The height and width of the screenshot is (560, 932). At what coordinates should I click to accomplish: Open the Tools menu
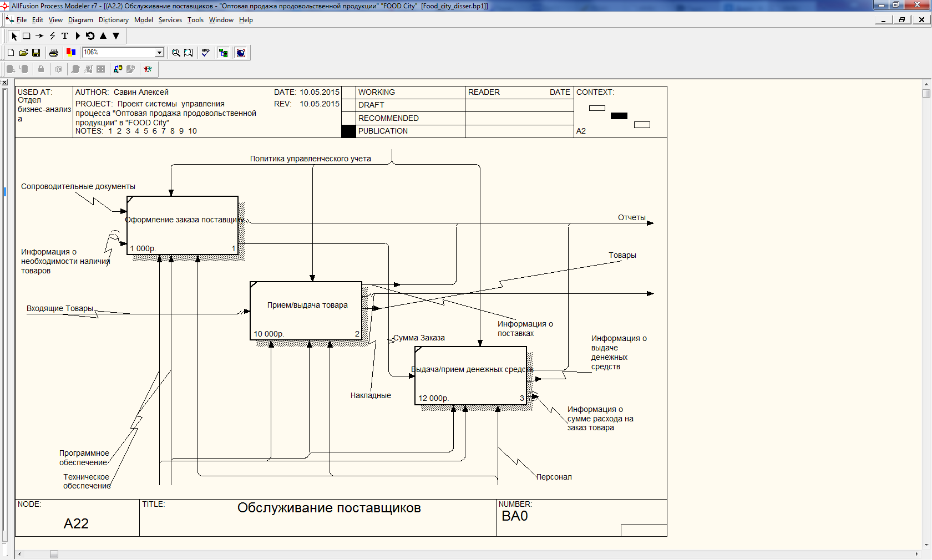[195, 20]
